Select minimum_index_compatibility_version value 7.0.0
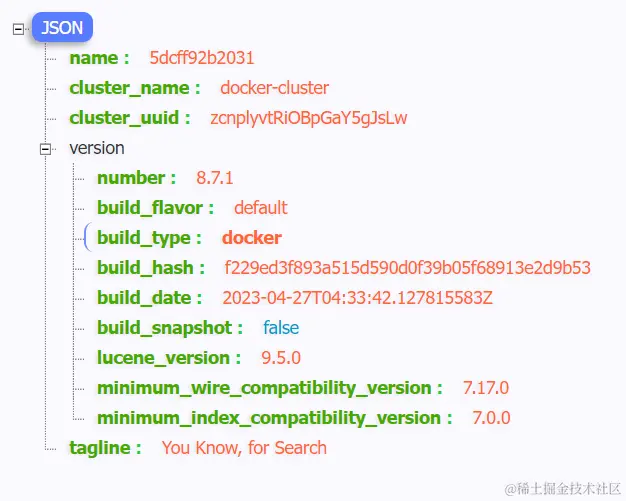This screenshot has height=501, width=626. point(491,418)
